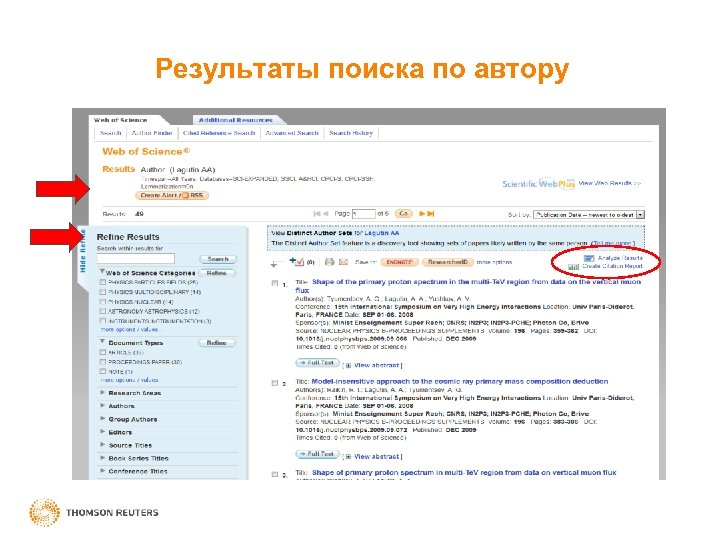Open View Web Results link
720x540 pixels.
pyautogui.click(x=609, y=183)
